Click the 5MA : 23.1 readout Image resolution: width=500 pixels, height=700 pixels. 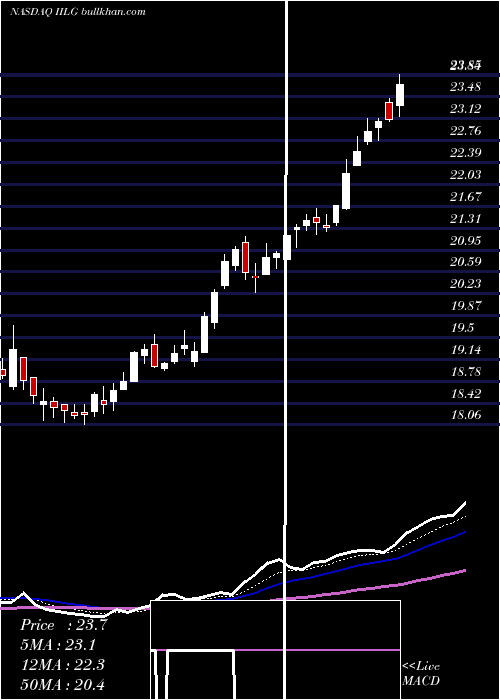pos(58,645)
